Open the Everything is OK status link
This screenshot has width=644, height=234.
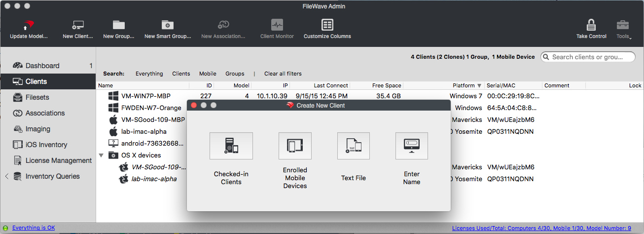(34, 228)
